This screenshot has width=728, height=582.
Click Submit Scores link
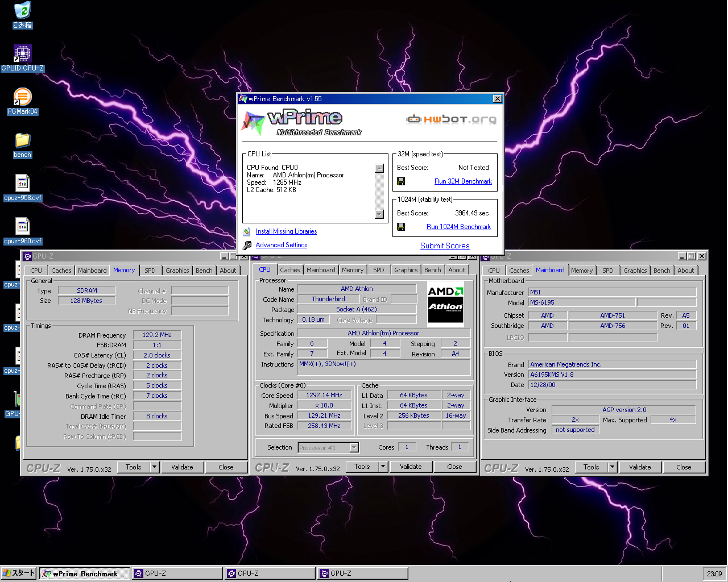445,246
